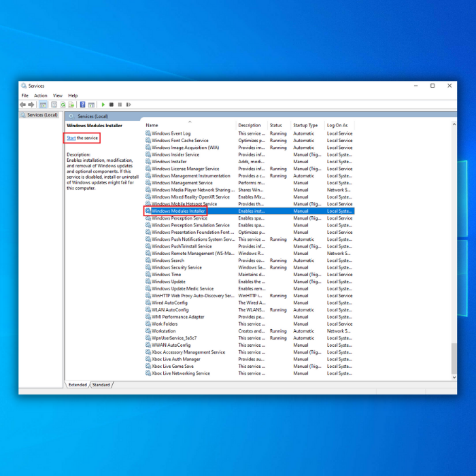Click the gear icon beside Work Folders
Viewport: 476px width, 476px height.
(148, 324)
